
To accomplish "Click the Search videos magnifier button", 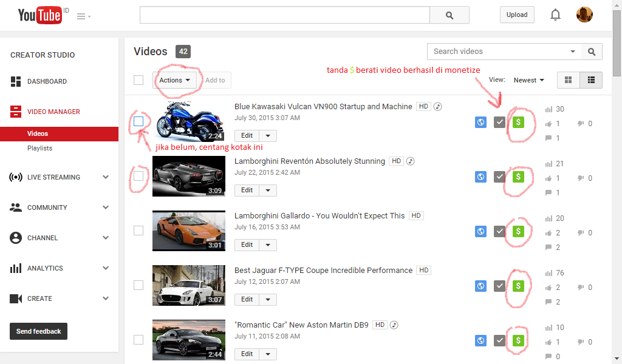I will [592, 52].
